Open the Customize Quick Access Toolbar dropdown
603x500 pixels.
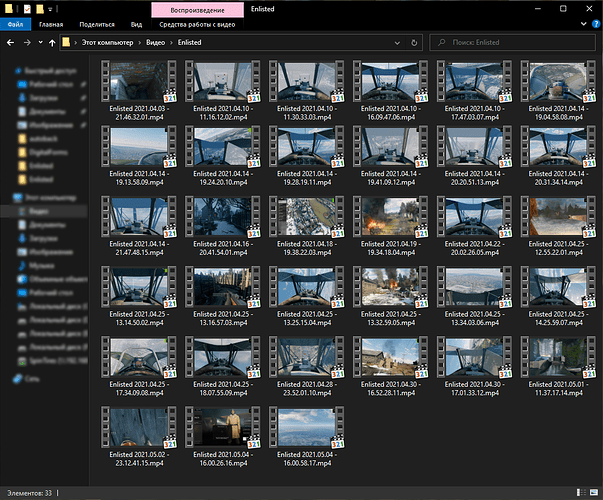50,9
